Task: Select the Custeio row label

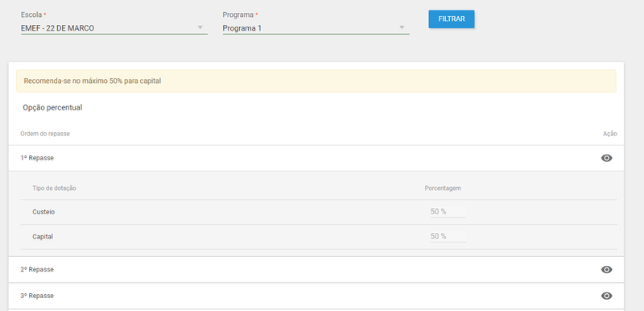Action: coord(43,212)
